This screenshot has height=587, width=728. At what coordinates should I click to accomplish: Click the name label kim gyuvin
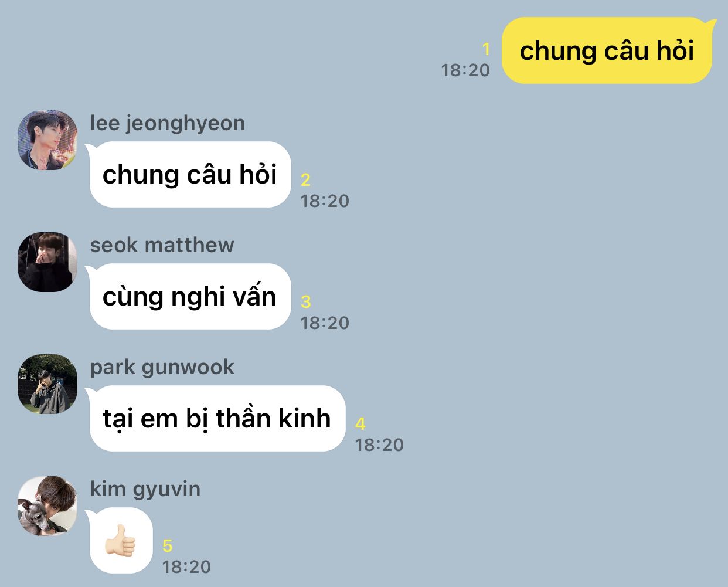coord(145,489)
